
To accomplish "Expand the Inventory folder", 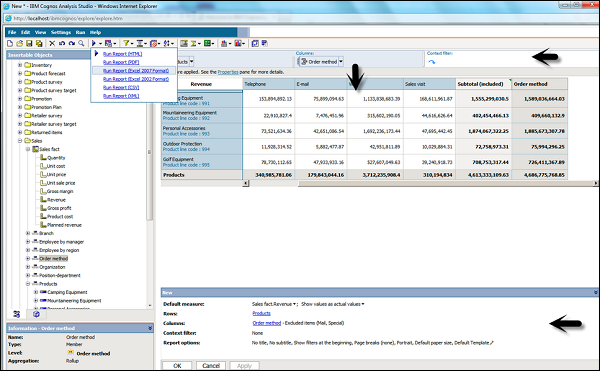I will (x=20, y=65).
